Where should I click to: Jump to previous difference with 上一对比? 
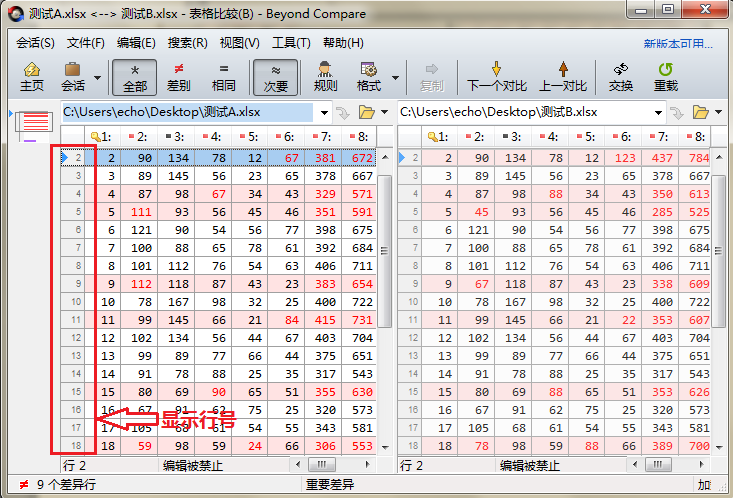point(563,77)
